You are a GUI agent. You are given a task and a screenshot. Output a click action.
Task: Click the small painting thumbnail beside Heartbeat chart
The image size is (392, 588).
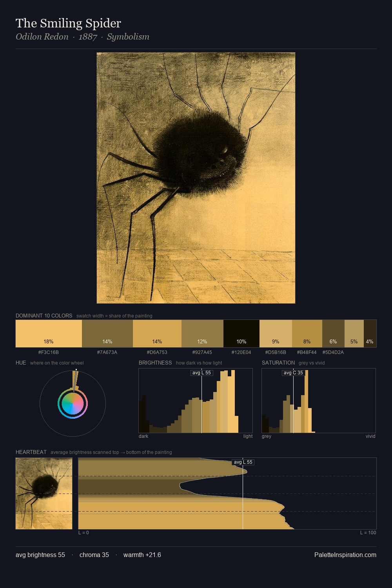(x=44, y=494)
